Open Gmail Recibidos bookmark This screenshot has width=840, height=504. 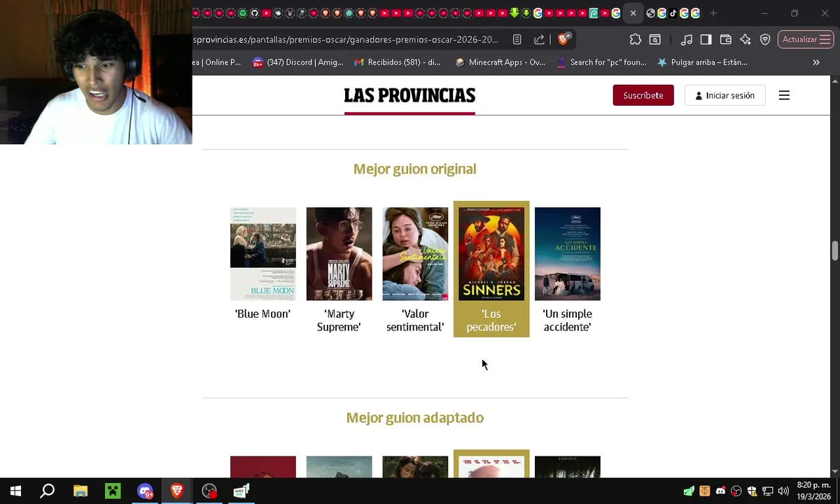pos(398,62)
